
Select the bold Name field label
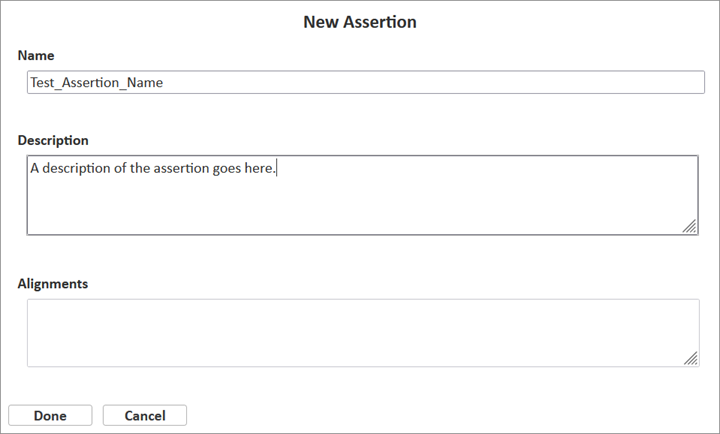pos(36,56)
